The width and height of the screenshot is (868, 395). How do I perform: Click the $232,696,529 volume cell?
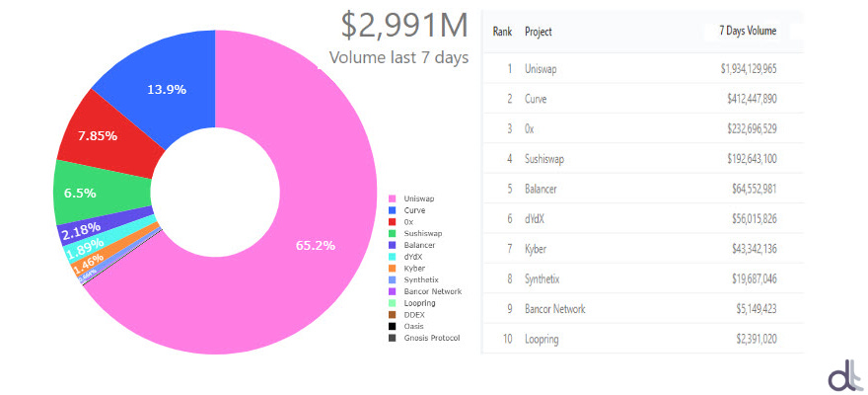752,129
